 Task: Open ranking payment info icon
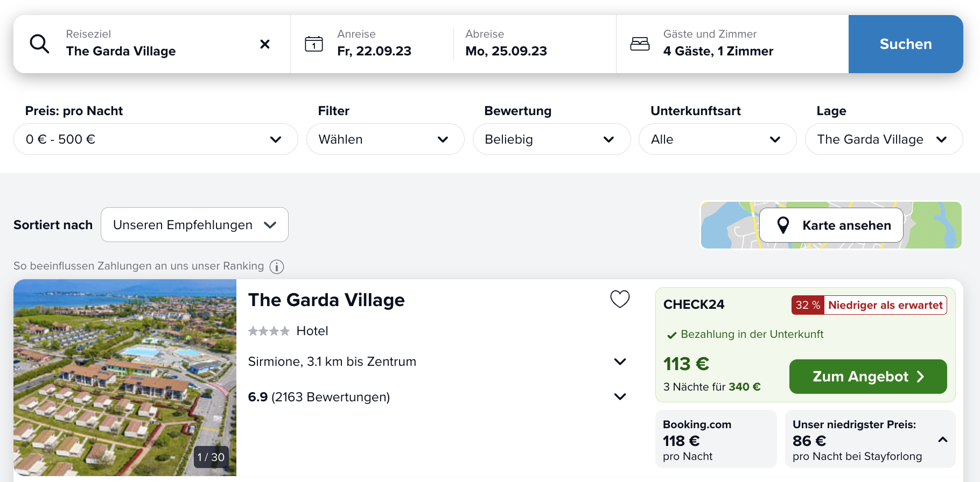pos(277,267)
